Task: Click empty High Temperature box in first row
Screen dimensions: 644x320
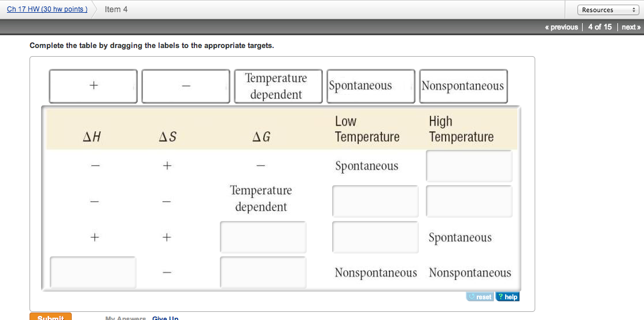Action: (469, 166)
